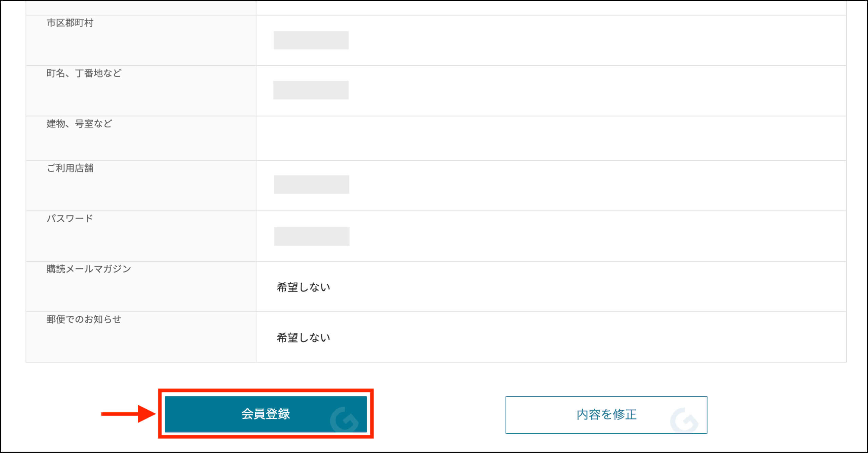Select the 町名、丁番地など row label
Screen dimensions: 868x453
[84, 73]
